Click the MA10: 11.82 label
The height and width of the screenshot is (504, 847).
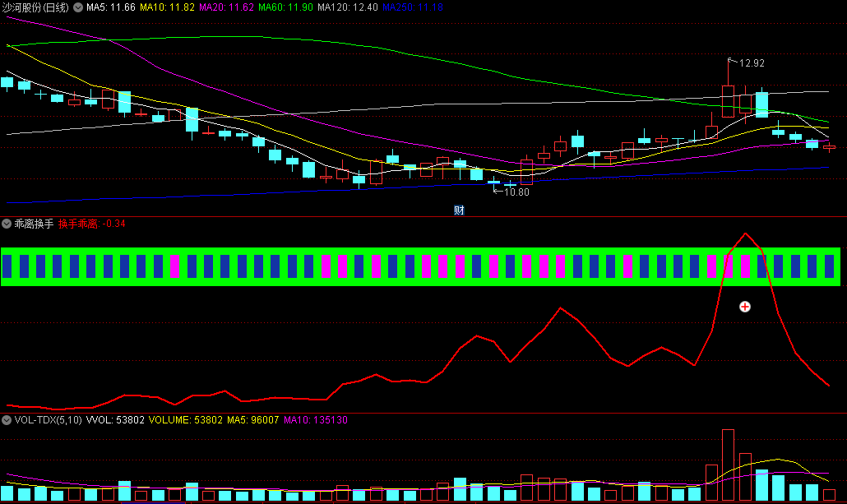pos(167,7)
